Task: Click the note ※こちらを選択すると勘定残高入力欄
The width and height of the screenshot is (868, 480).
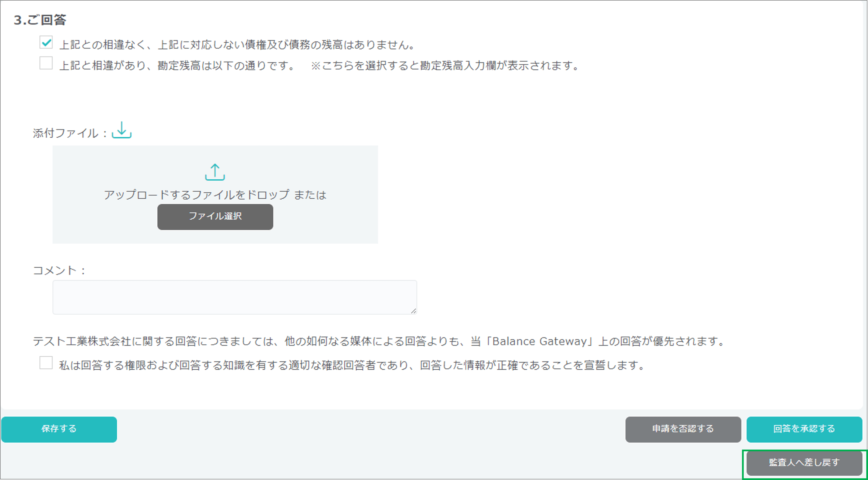Action: click(445, 65)
